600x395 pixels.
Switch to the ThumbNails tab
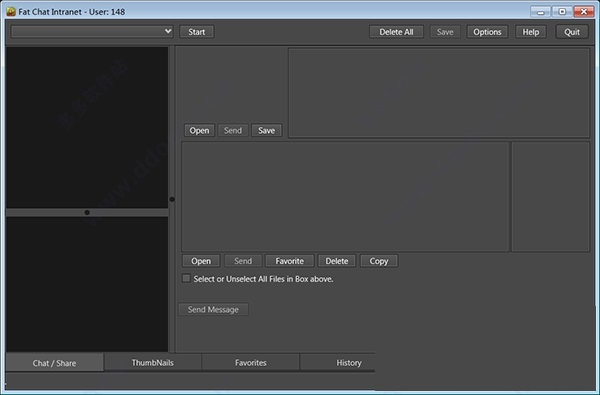click(153, 362)
